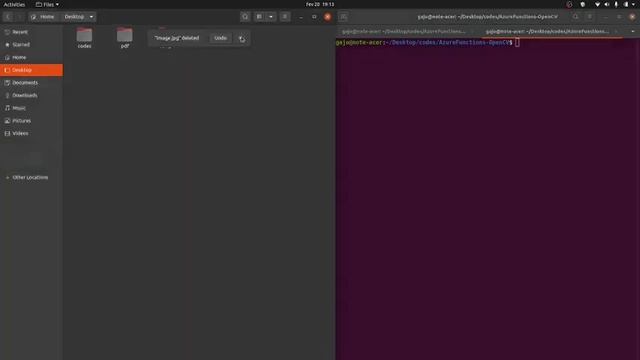Open Videos in the sidebar
The image size is (640, 360).
31,133
